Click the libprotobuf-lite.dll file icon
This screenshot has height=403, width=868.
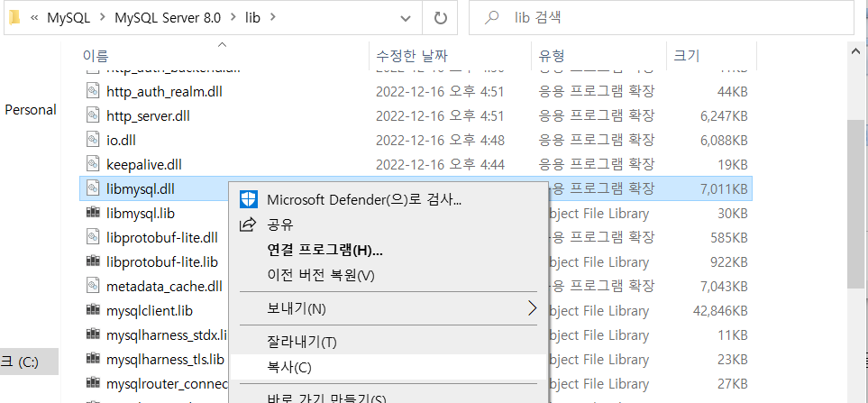click(93, 237)
